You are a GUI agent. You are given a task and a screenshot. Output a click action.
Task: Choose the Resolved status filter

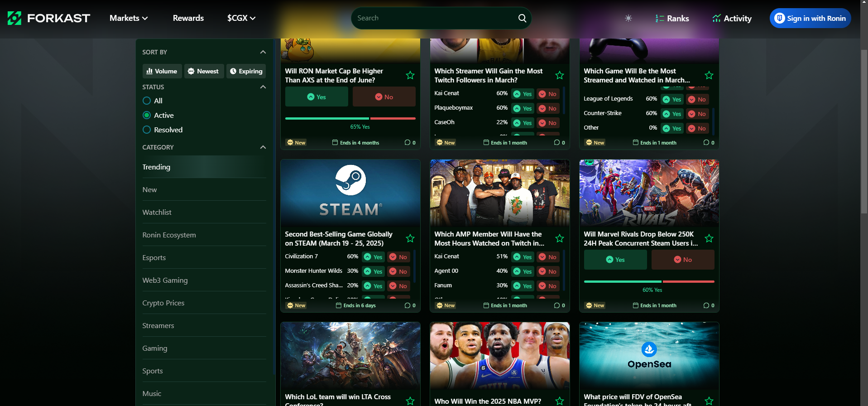point(147,130)
